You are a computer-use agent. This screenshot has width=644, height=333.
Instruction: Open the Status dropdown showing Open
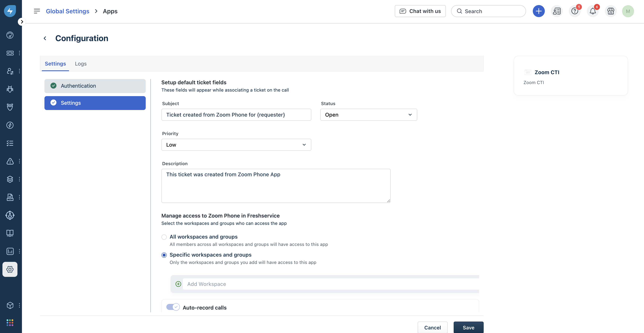(x=369, y=115)
